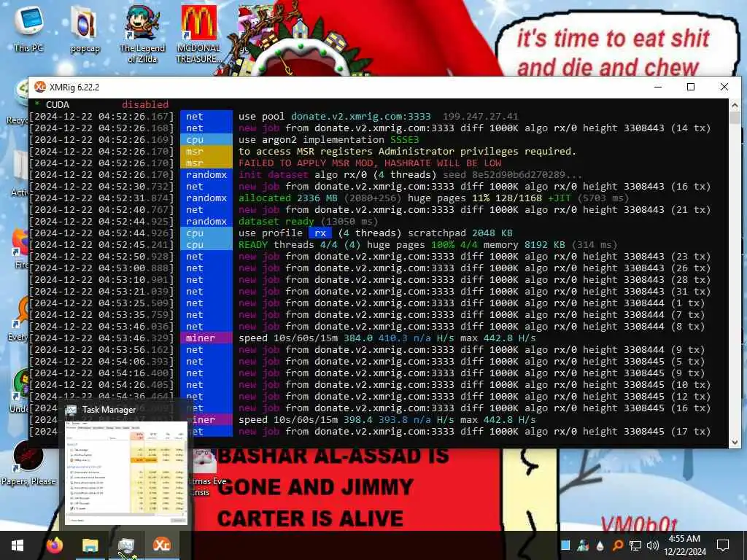Screen dimensions: 747x560
Task: Click the XMRig 6.22.2 window title
Action: [74, 87]
